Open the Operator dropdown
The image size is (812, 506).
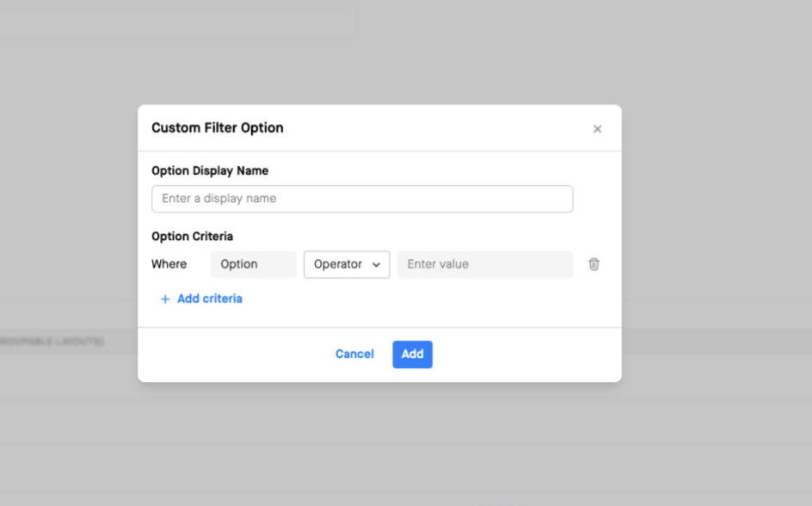coord(347,265)
